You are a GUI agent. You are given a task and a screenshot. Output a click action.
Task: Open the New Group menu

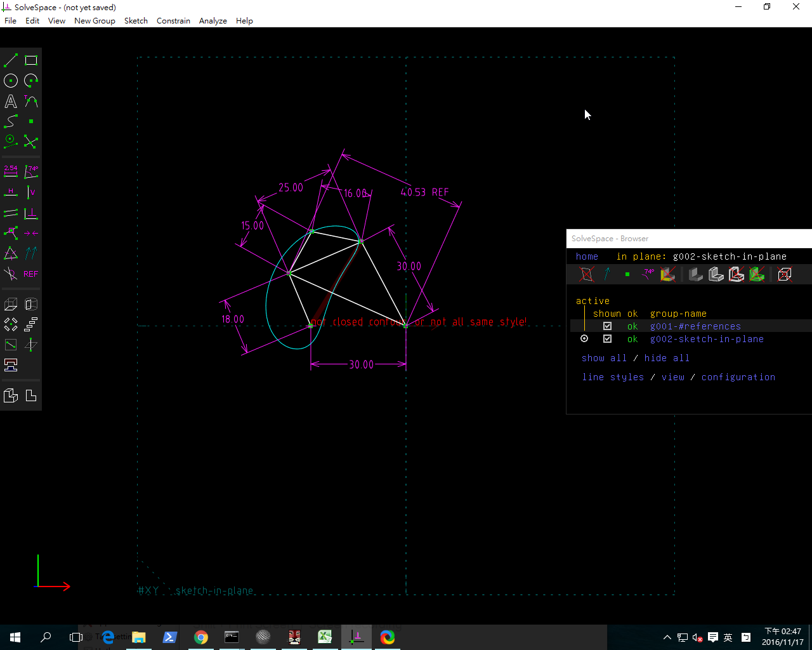tap(95, 21)
